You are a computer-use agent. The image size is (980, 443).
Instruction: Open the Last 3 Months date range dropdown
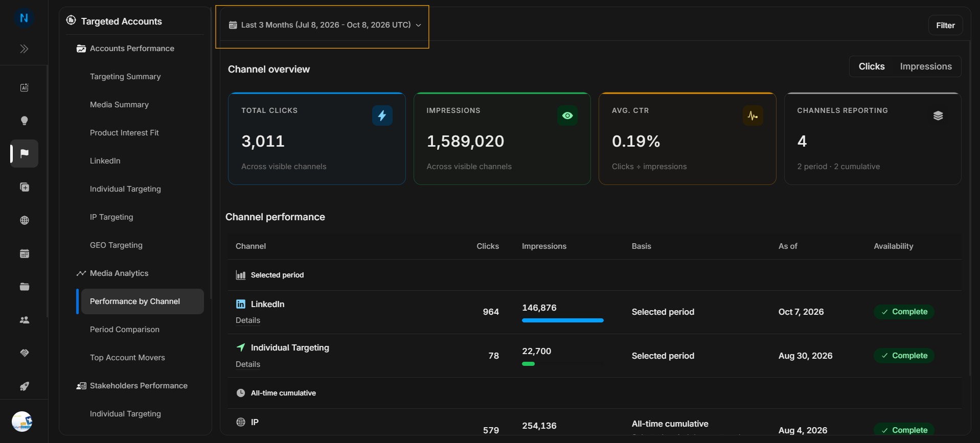point(325,25)
